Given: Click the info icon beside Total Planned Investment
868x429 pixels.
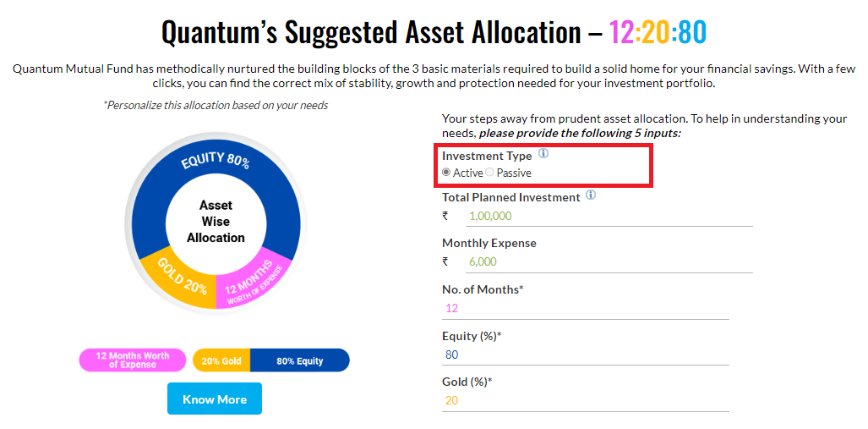Looking at the screenshot, I should coord(591,195).
